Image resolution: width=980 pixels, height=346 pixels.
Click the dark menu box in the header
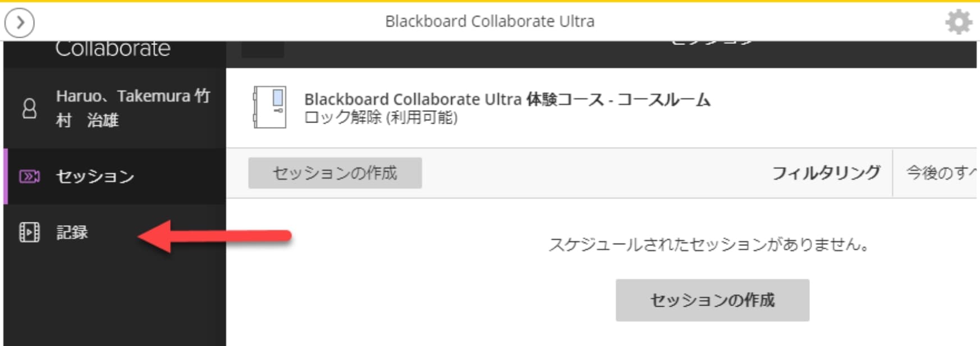point(262,49)
